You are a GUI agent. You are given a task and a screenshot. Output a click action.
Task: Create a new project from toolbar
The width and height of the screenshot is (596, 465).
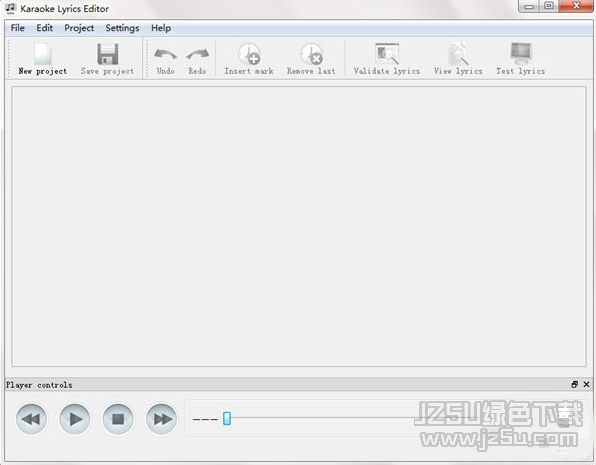pos(43,59)
